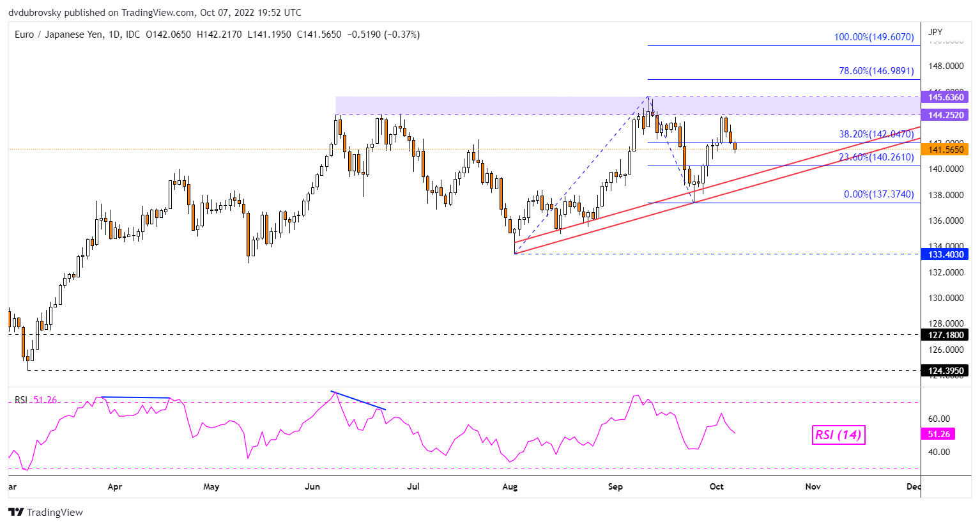Click the purple 144.2520 price tag

point(946,115)
